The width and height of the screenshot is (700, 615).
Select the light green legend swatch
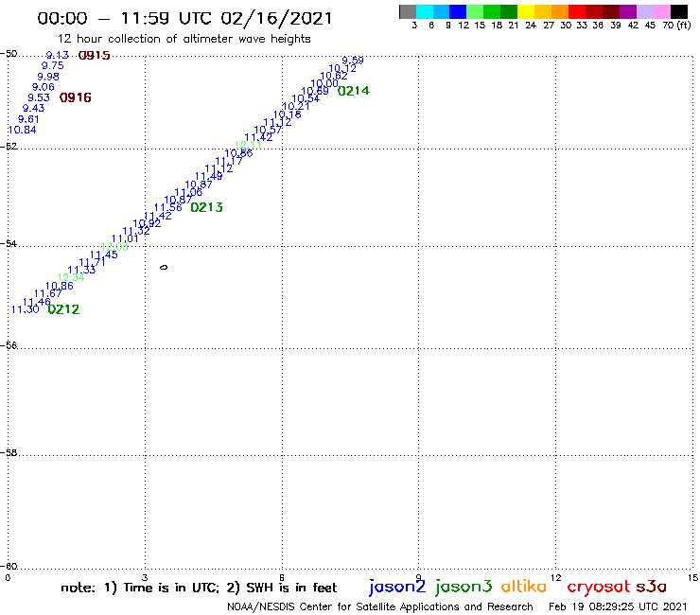[x=475, y=11]
